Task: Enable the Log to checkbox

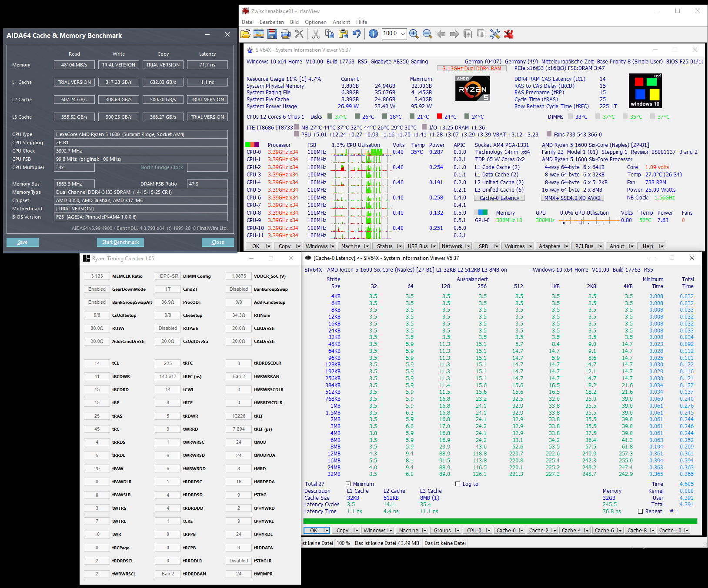Action: tap(458, 484)
